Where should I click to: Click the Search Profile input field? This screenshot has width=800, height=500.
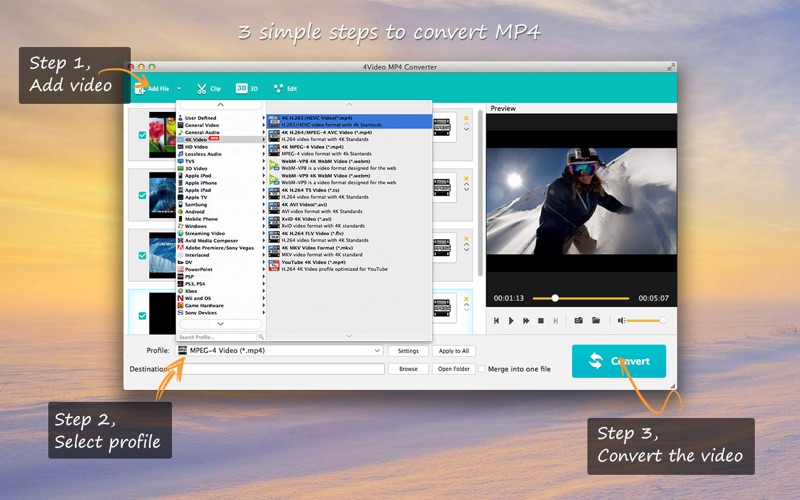217,337
